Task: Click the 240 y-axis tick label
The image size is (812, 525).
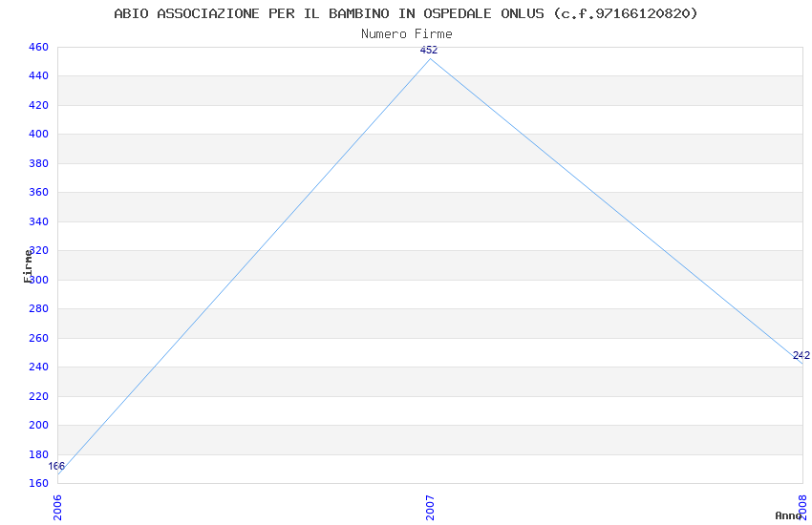Action: point(38,367)
